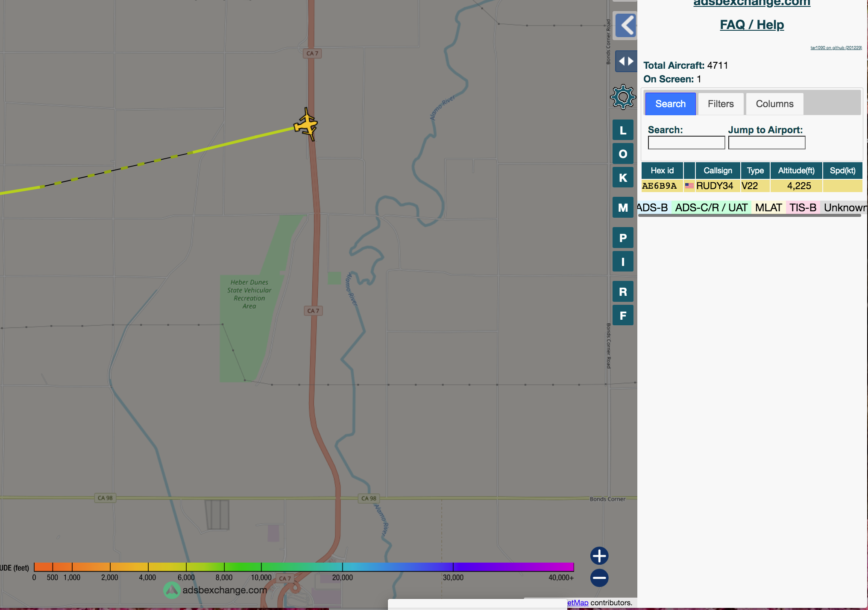The width and height of the screenshot is (868, 610).
Task: Zoom out with the minus button
Action: pyautogui.click(x=599, y=578)
